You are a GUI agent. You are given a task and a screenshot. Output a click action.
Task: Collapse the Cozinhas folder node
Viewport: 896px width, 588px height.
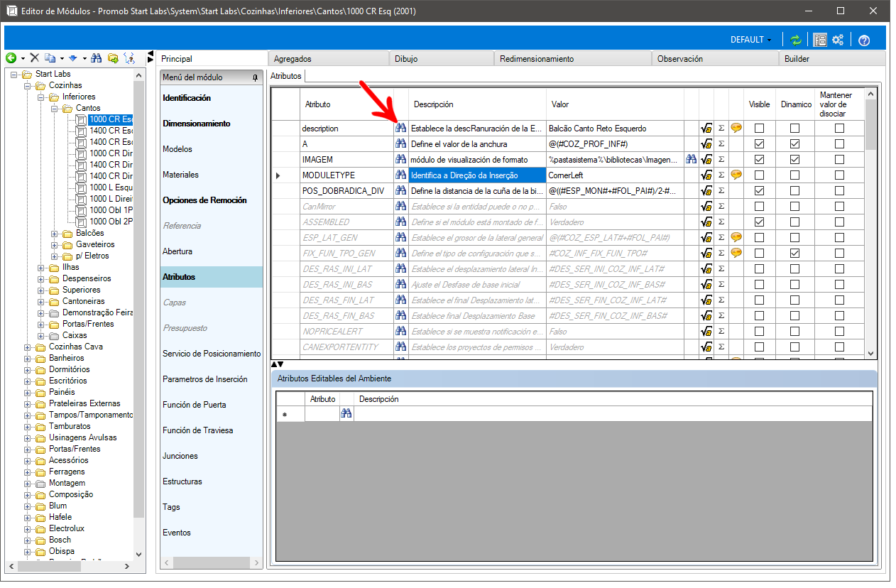[27, 85]
